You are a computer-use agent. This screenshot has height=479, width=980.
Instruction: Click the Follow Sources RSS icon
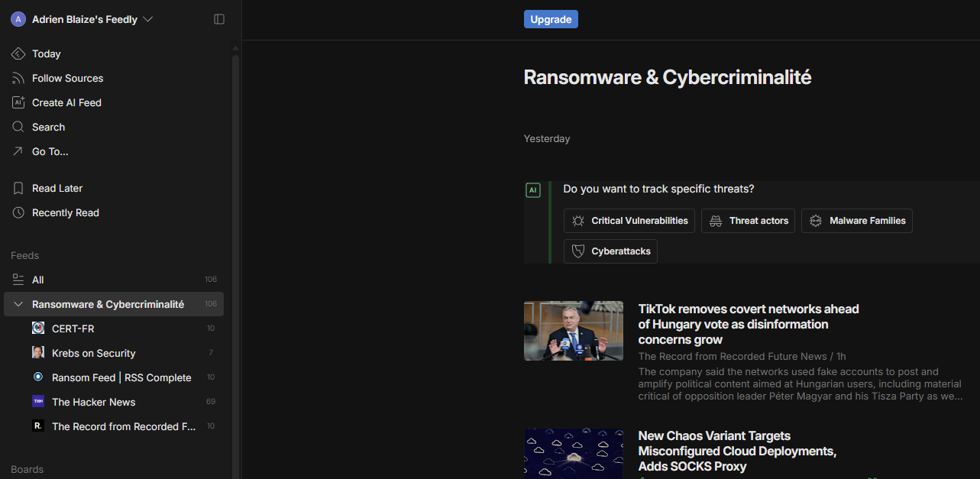click(18, 78)
